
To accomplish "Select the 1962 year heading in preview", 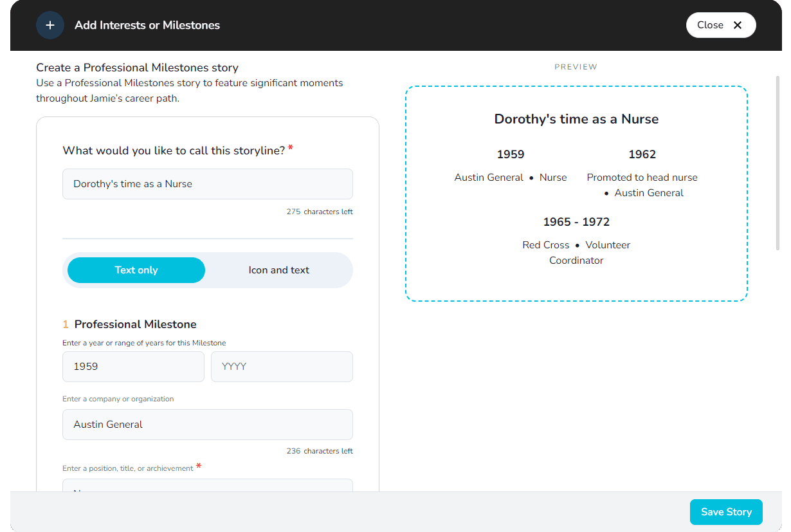I will tap(642, 154).
